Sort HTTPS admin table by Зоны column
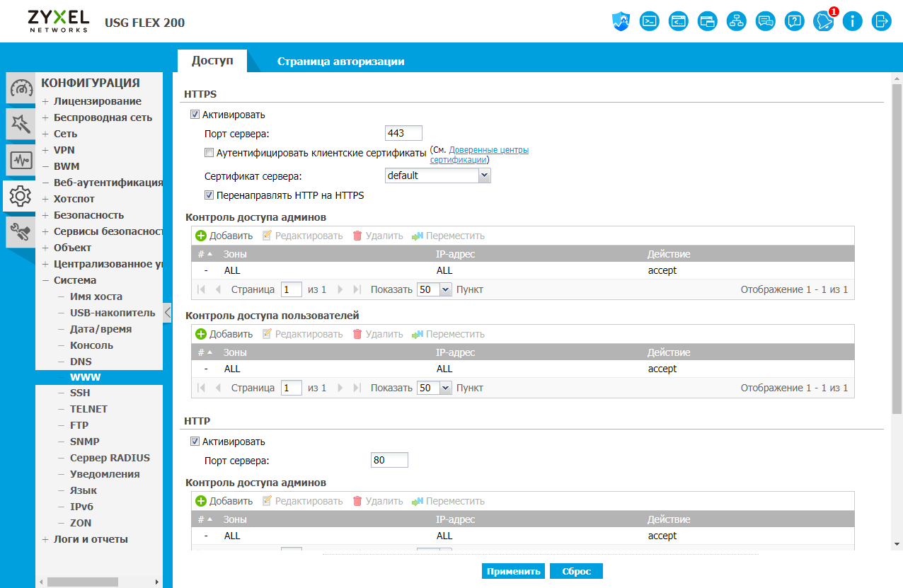The height and width of the screenshot is (588, 903). pos(235,254)
